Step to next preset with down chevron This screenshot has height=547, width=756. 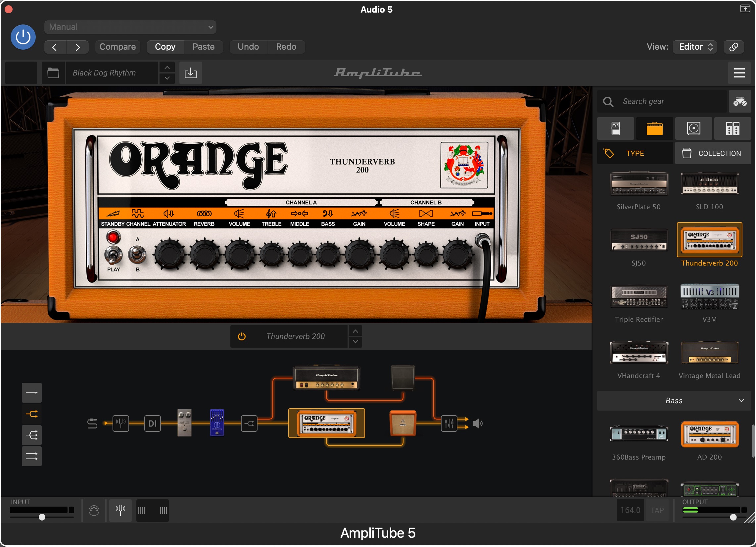point(167,78)
